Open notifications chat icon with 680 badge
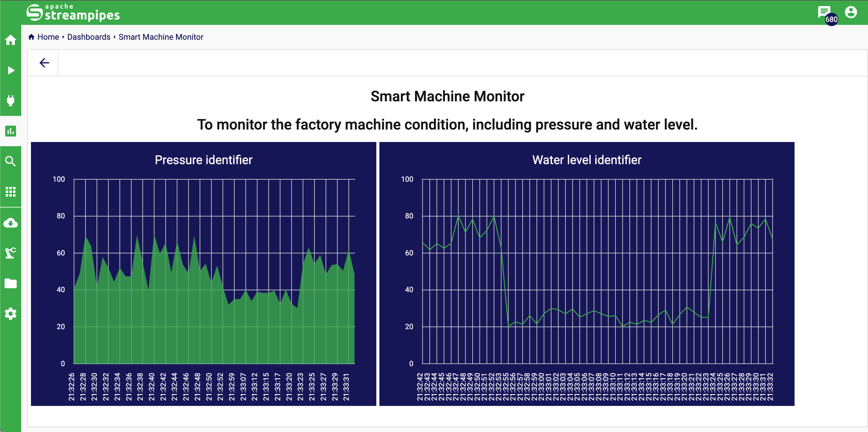This screenshot has width=868, height=432. click(824, 12)
